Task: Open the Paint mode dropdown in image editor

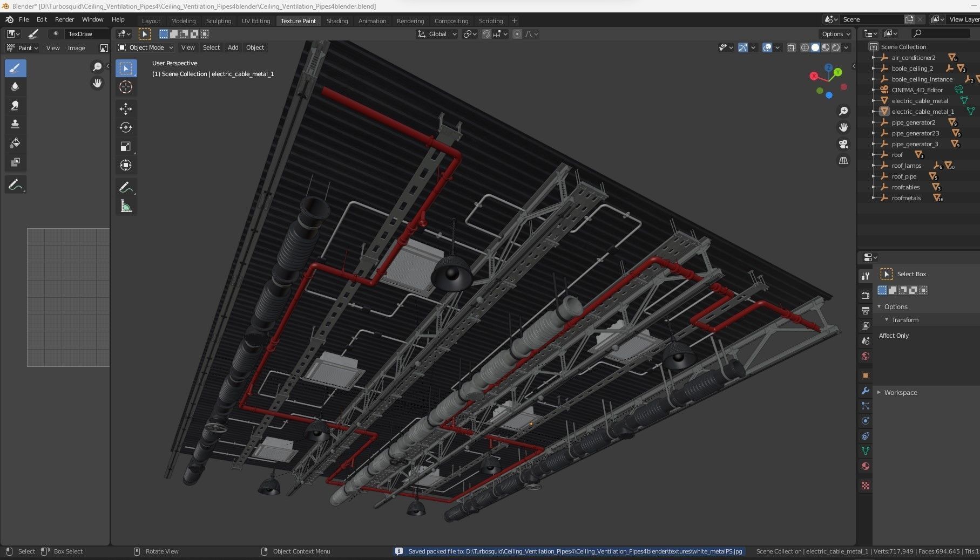Action: (23, 48)
